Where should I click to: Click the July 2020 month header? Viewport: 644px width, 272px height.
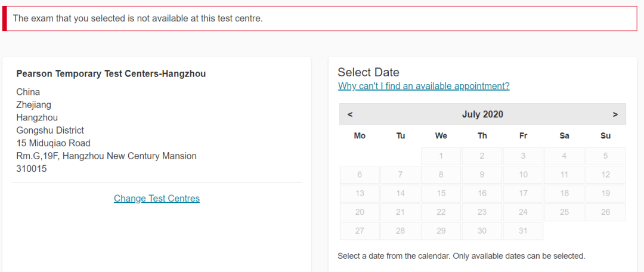click(482, 115)
